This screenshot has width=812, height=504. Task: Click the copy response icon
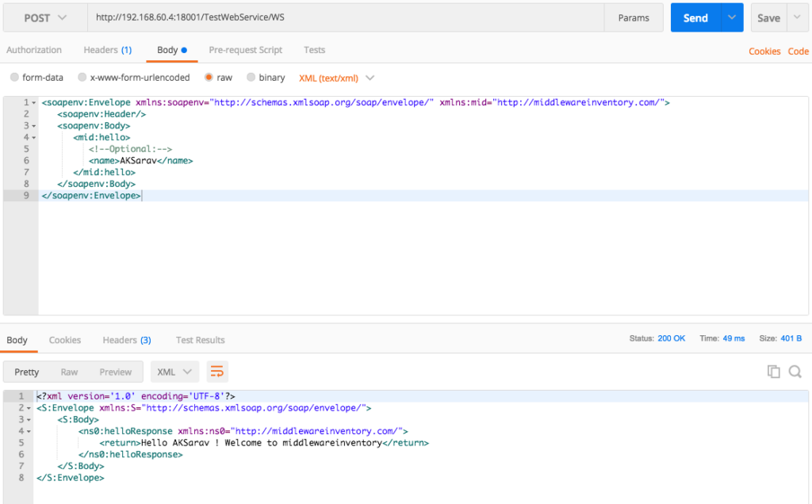773,372
